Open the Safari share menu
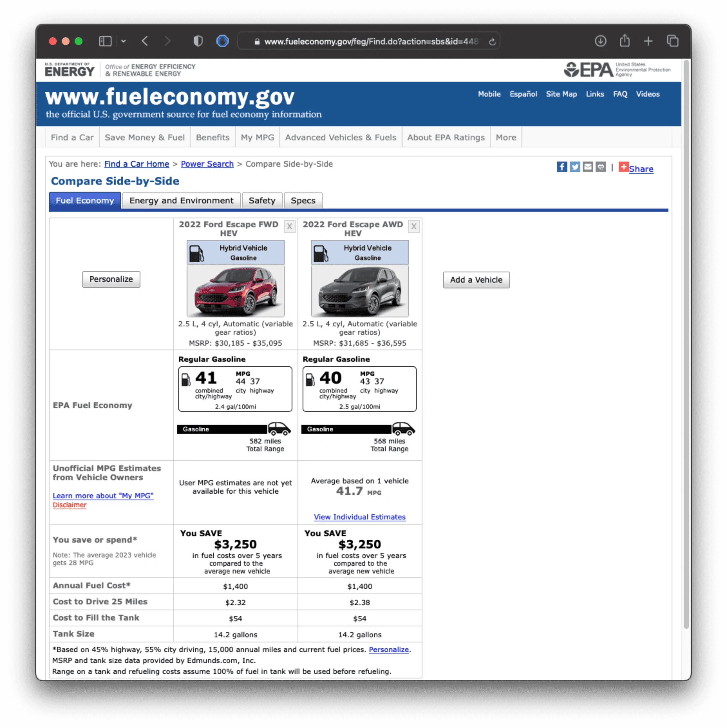 [625, 40]
